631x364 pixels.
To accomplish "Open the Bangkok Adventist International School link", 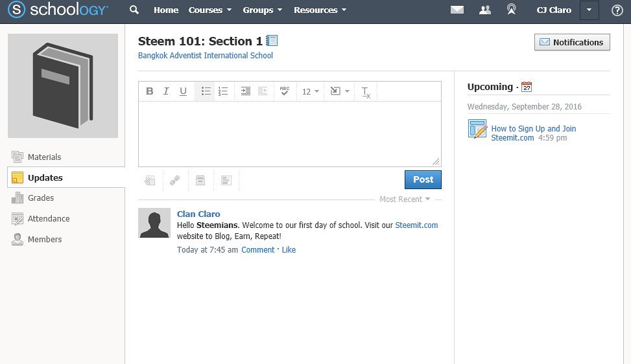I will tap(205, 56).
